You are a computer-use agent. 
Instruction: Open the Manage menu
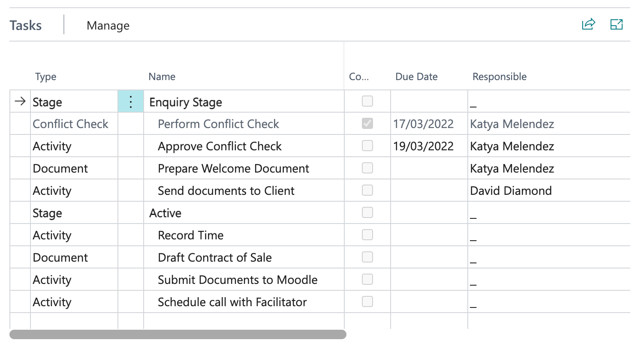pyautogui.click(x=108, y=26)
